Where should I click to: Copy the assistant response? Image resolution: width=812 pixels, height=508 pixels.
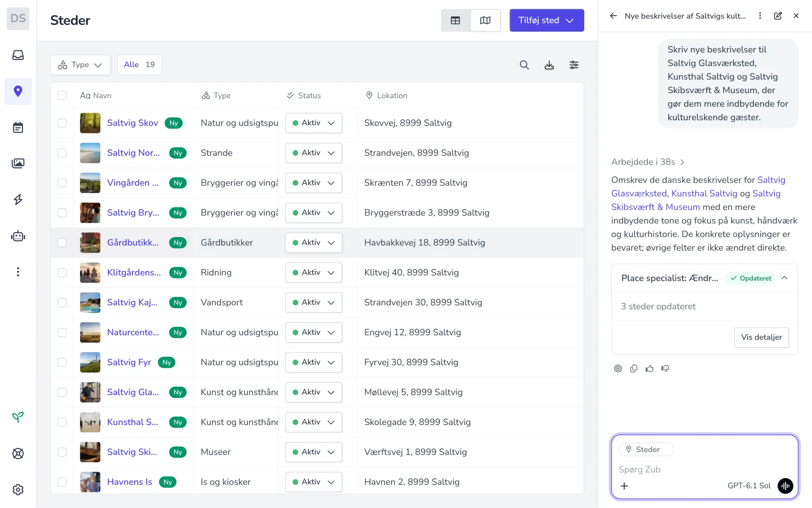(x=634, y=368)
